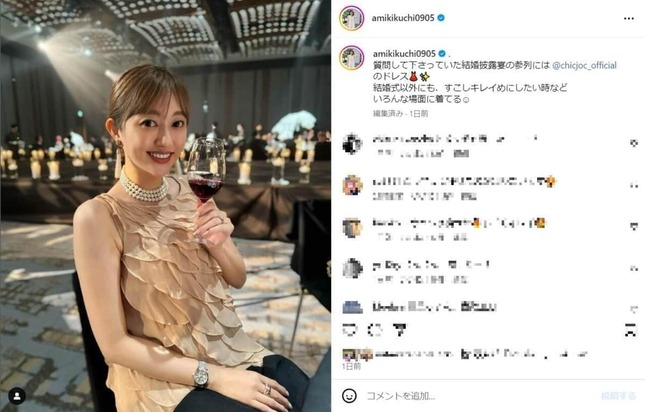
Task: Click the amikikuchi0905 username in header
Action: tap(403, 18)
